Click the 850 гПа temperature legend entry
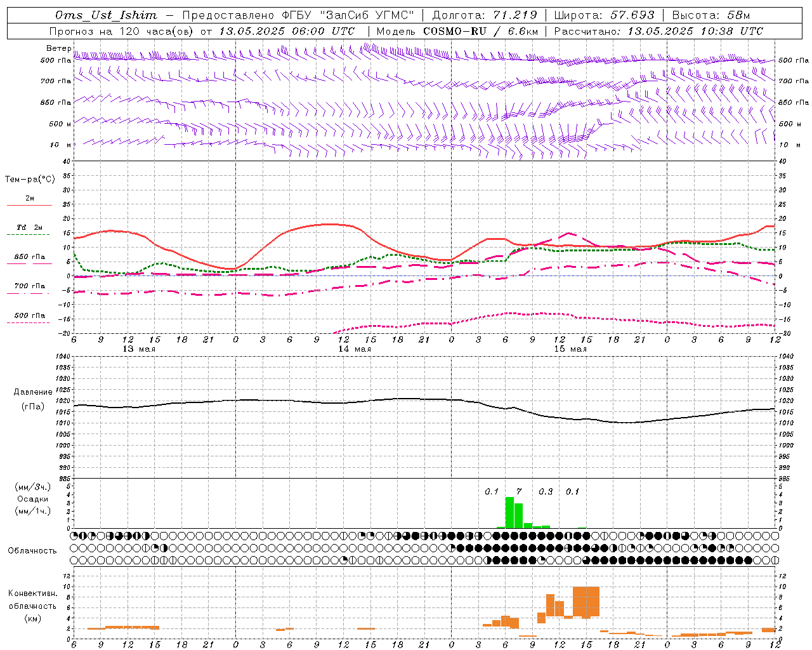The image size is (812, 650). pos(30,257)
